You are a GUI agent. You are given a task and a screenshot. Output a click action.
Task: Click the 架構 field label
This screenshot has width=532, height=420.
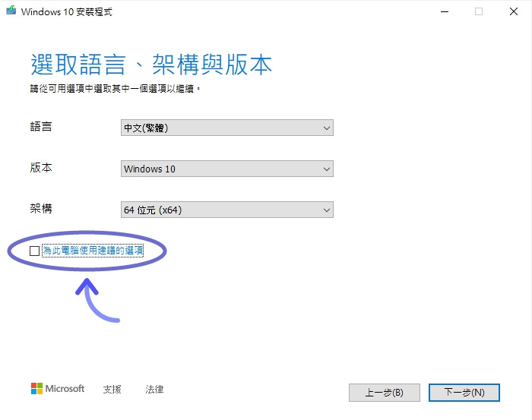(x=41, y=208)
